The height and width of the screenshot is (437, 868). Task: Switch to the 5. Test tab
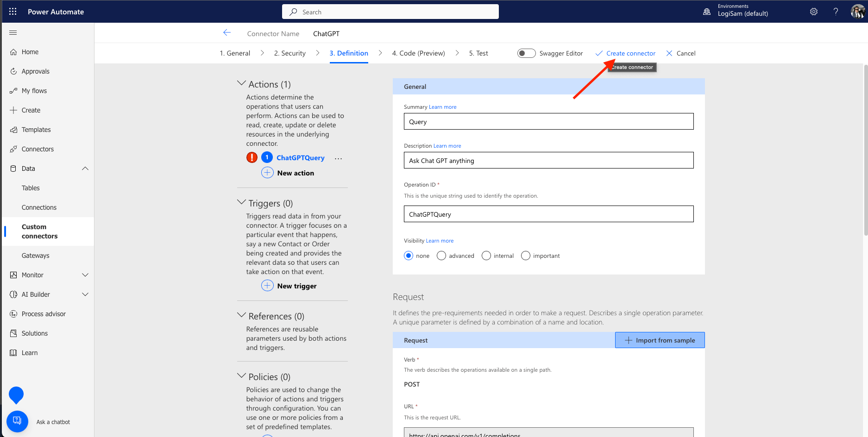click(x=478, y=53)
